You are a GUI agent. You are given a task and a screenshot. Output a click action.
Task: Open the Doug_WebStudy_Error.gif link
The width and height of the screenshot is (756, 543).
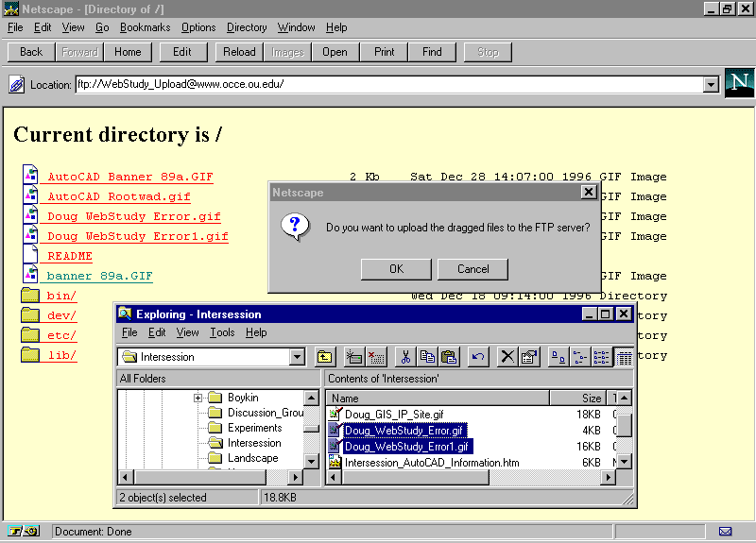pyautogui.click(x=133, y=216)
